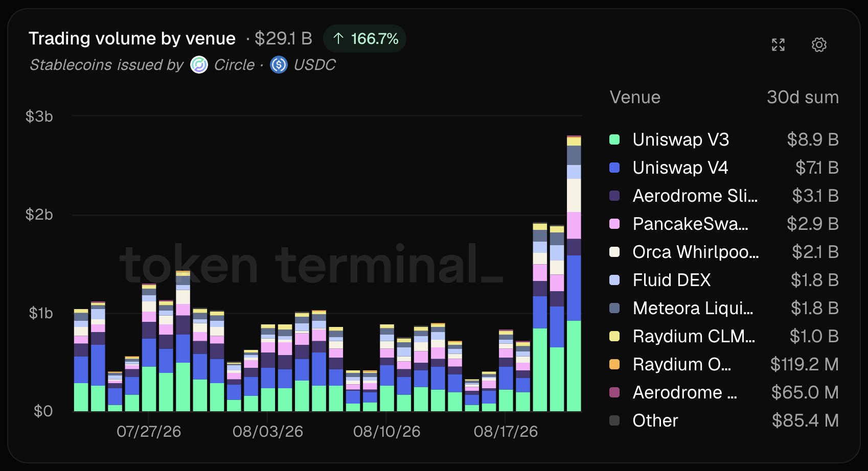Click the $0 axis label

pos(43,411)
